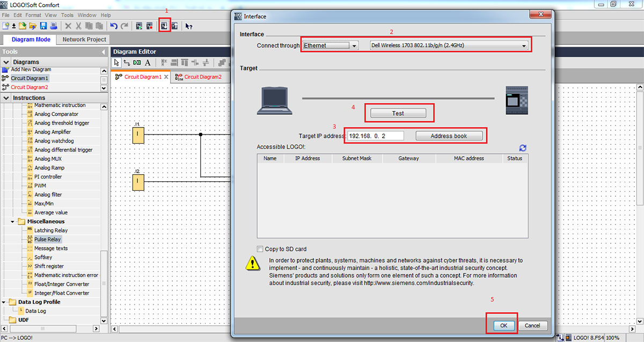This screenshot has width=644, height=342.
Task: Select the Connect tool in Diagram Editor
Action: pos(127,63)
